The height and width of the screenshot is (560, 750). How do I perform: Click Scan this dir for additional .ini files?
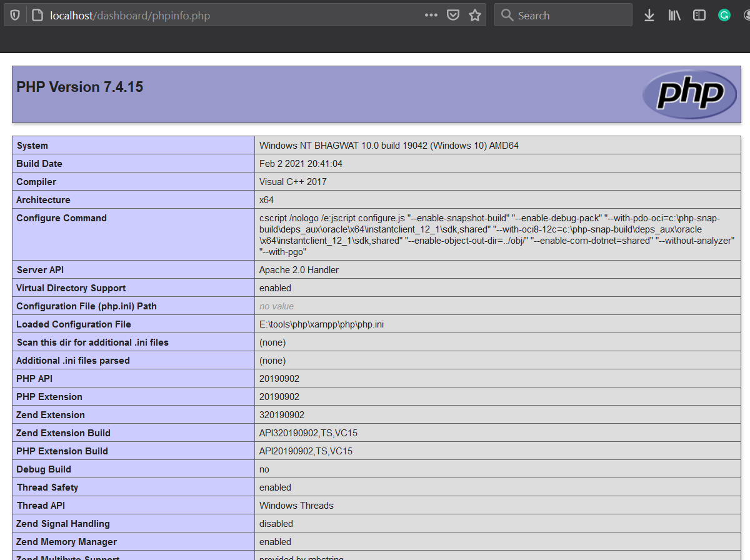(x=92, y=342)
